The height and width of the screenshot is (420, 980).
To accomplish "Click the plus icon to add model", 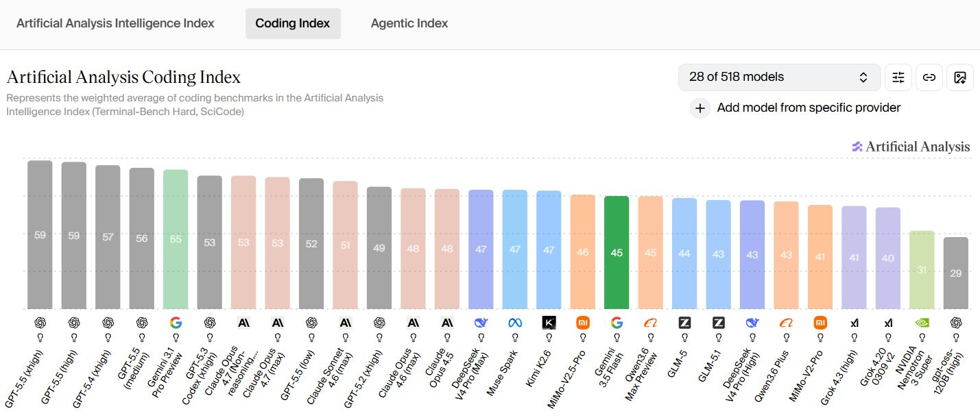I will (x=700, y=108).
